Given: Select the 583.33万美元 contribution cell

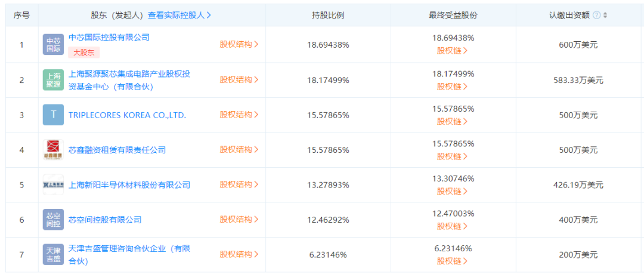Looking at the screenshot, I should click(x=578, y=80).
